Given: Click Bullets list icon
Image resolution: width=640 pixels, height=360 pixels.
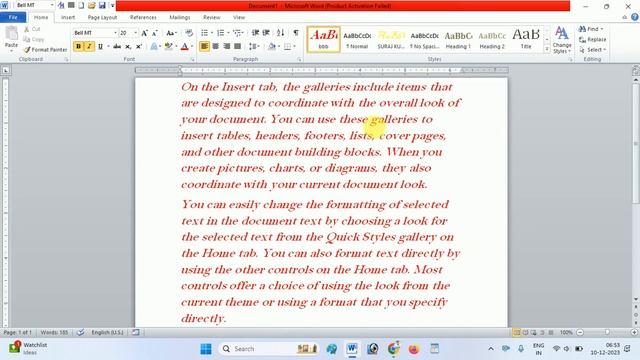Looking at the screenshot, I should point(204,33).
